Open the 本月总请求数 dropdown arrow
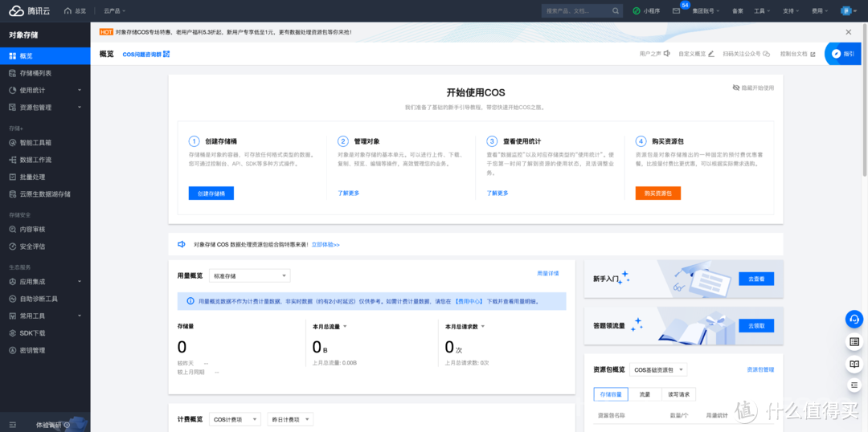This screenshot has height=432, width=868. coord(483,326)
